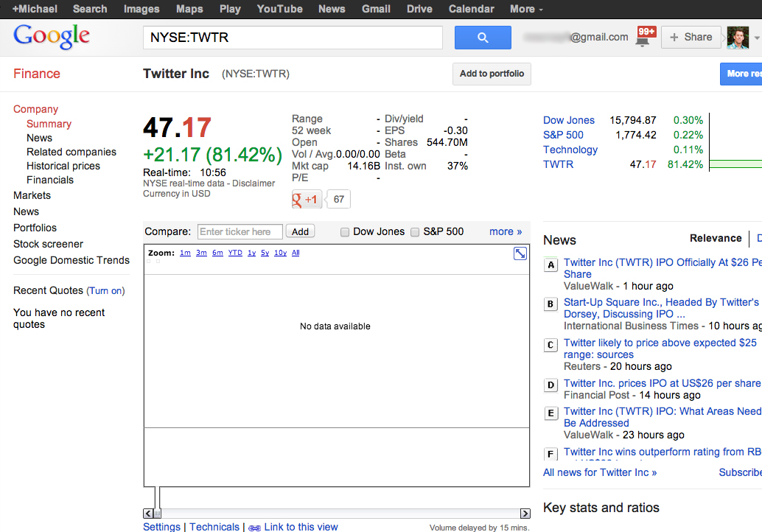Click the Dow Jones index link

(x=569, y=121)
